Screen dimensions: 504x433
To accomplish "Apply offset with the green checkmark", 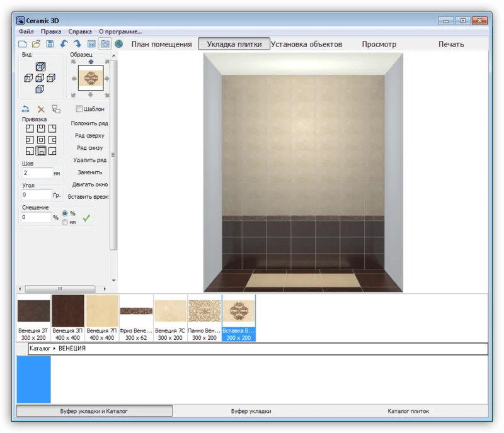I will point(86,218).
